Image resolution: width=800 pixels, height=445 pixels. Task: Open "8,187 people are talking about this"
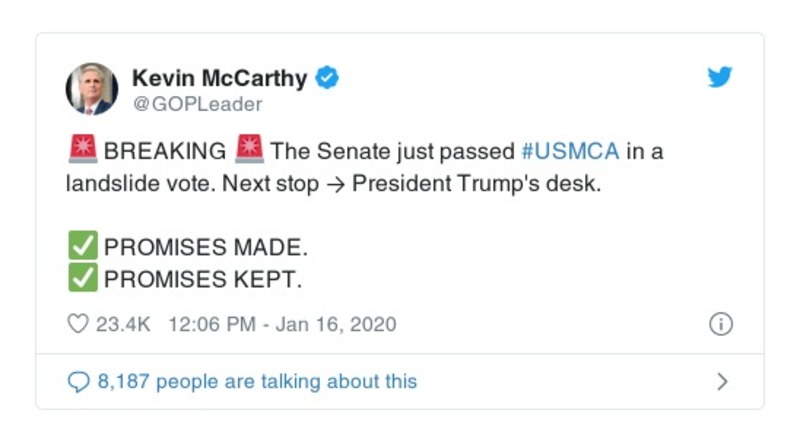tap(257, 381)
